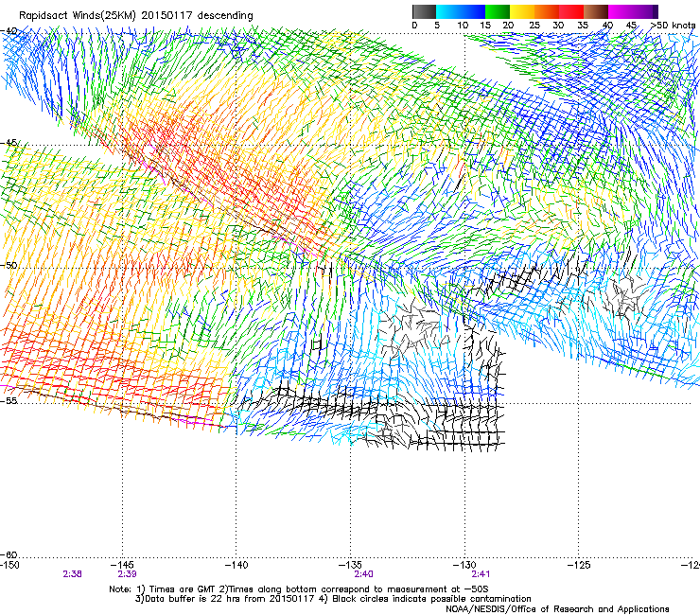The image size is (700, 615).
Task: Select the red 30-35 knots legend swatch
Action: coord(571,11)
